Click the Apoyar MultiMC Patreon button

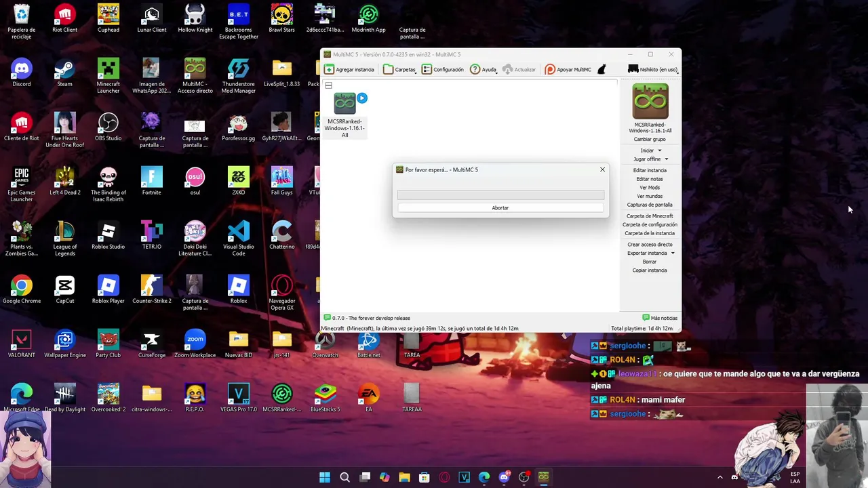tap(568, 69)
